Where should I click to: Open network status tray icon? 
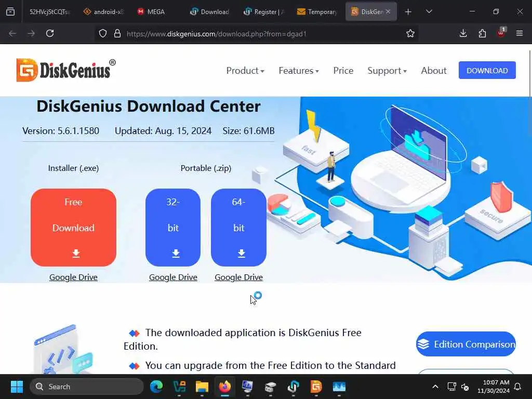(x=451, y=387)
